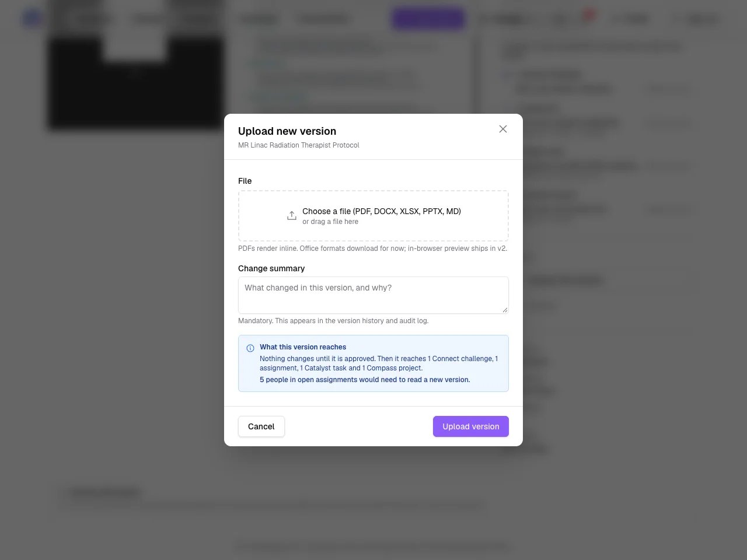Click 'MR Linac Radiation Therapist Protocol' subtitle
The image size is (747, 560).
[299, 145]
